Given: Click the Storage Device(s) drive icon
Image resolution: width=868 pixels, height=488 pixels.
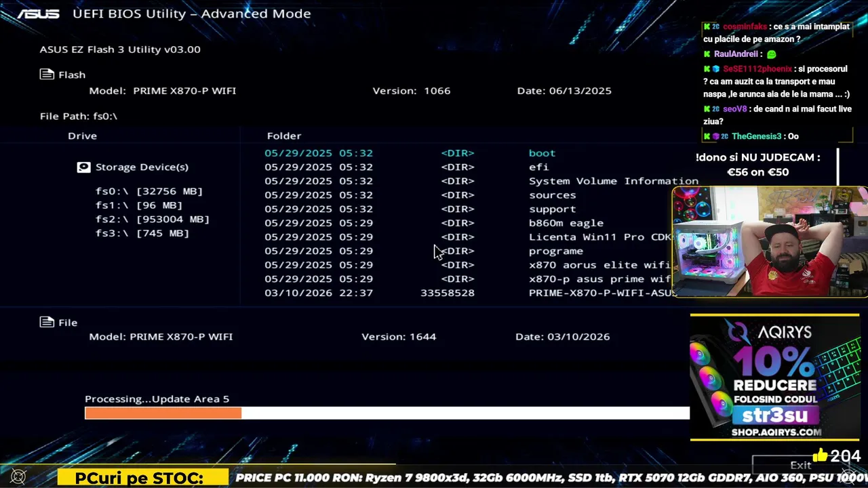Looking at the screenshot, I should pos(83,167).
